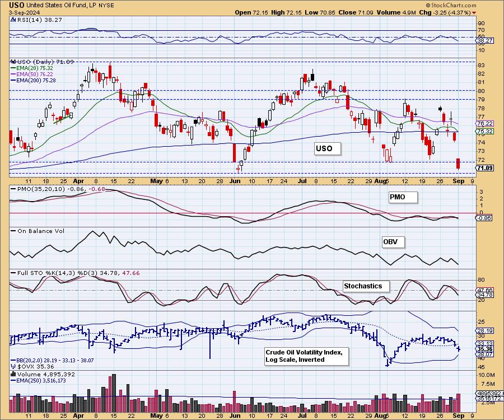504x420 pixels.
Task: Click the Low 70.85 value
Action: click(x=320, y=12)
